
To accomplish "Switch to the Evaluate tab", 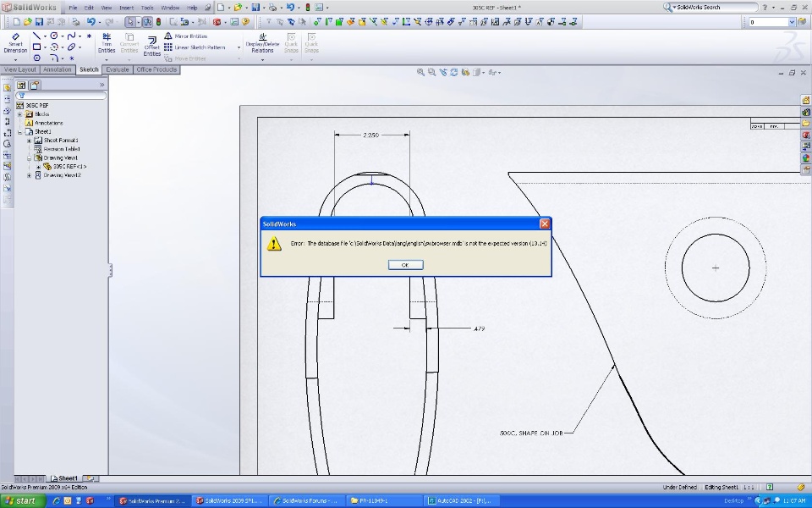I will 118,69.
